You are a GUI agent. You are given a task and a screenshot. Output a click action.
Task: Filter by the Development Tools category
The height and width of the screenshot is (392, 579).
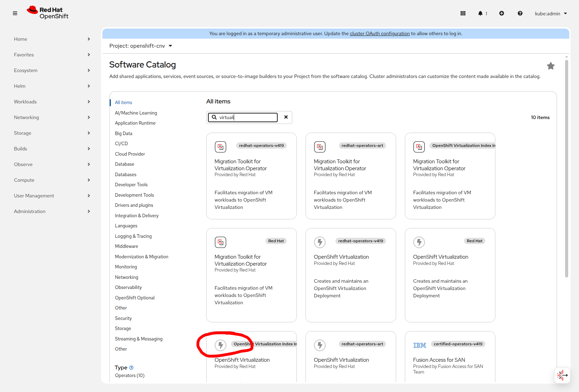[134, 195]
